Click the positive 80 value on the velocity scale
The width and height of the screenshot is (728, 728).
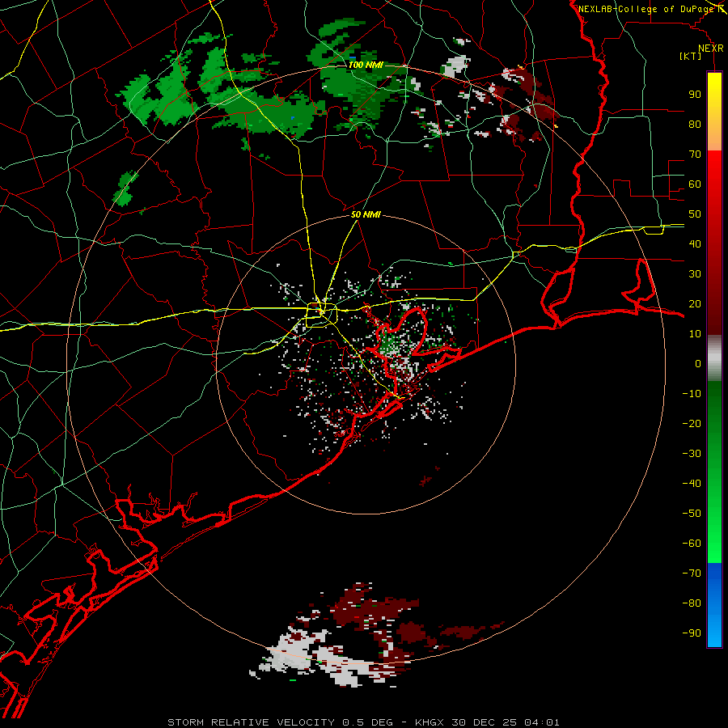coord(695,124)
